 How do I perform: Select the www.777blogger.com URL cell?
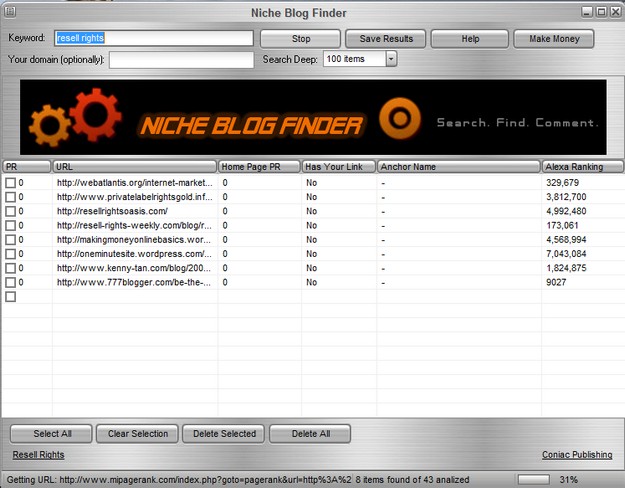(x=134, y=283)
